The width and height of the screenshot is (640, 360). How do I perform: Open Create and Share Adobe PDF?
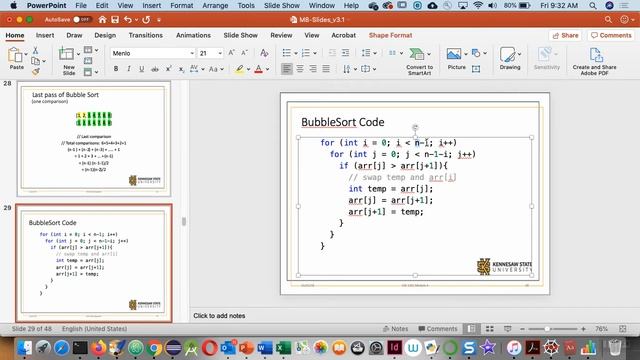pyautogui.click(x=595, y=55)
